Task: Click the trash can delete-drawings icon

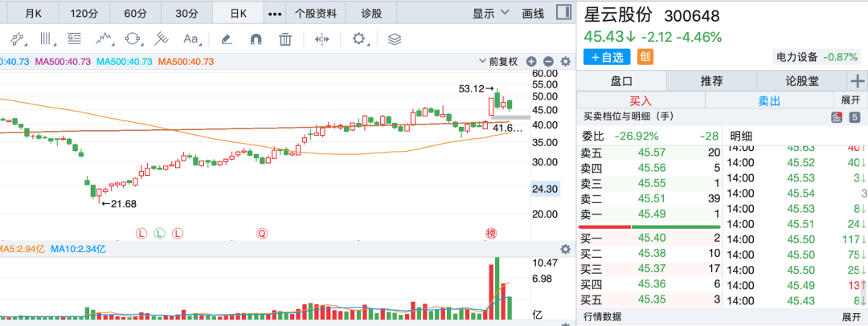Action: click(x=285, y=39)
